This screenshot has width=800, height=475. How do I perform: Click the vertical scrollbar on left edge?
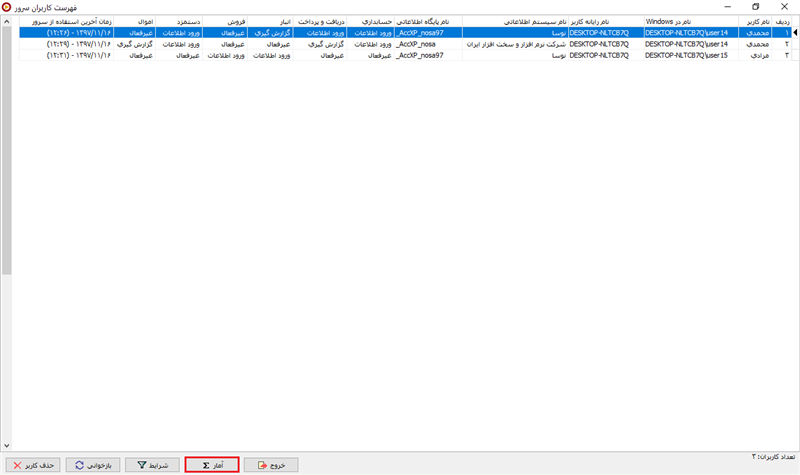pyautogui.click(x=6, y=150)
